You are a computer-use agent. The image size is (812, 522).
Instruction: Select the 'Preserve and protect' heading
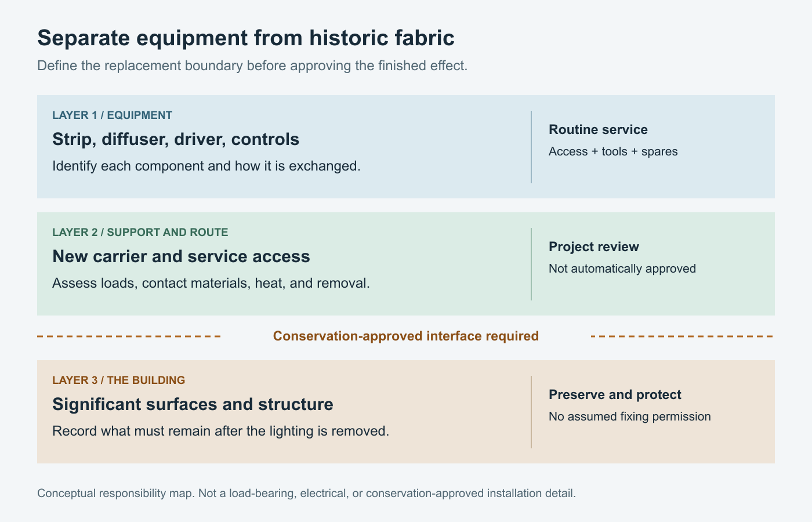point(615,394)
